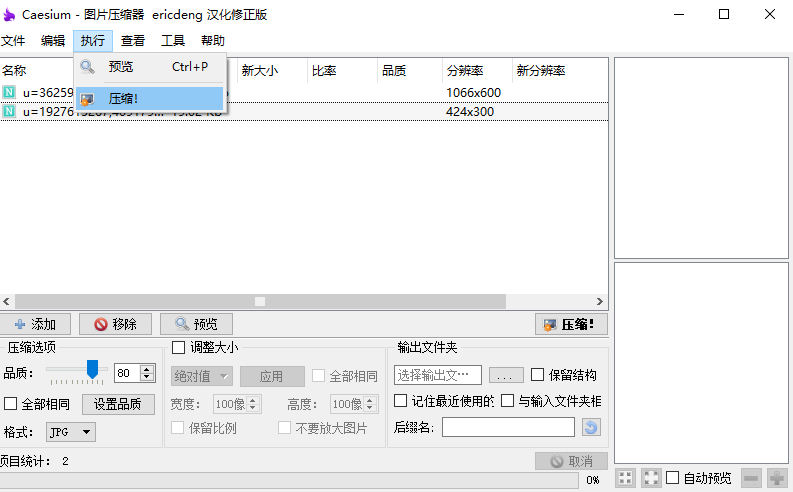Enable the 自动预览 checkbox
This screenshot has width=793, height=492.
672,477
